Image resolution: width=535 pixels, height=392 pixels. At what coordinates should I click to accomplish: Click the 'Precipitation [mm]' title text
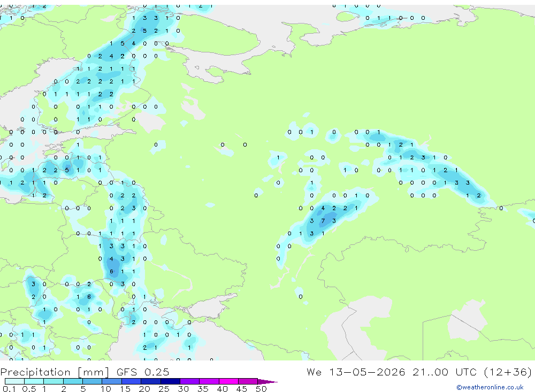tap(55, 372)
